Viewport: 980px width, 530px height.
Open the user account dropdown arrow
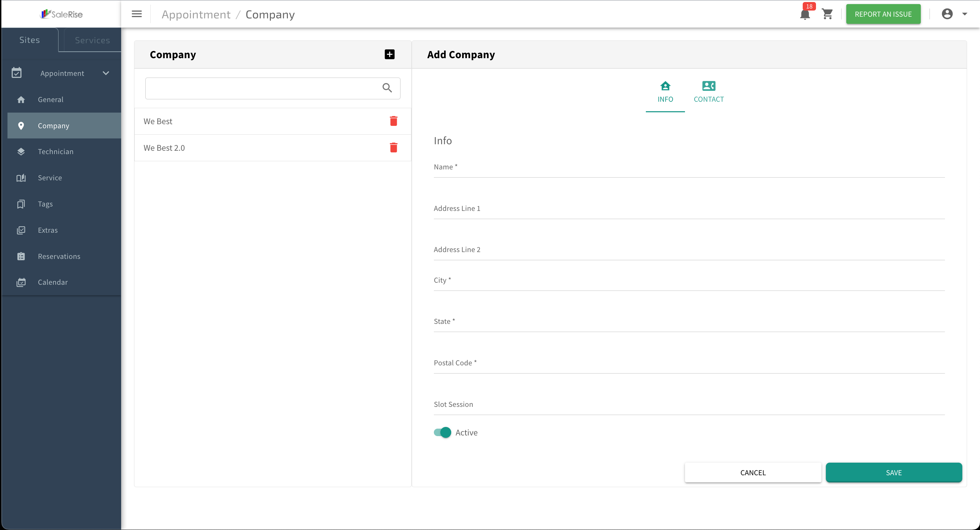click(964, 14)
